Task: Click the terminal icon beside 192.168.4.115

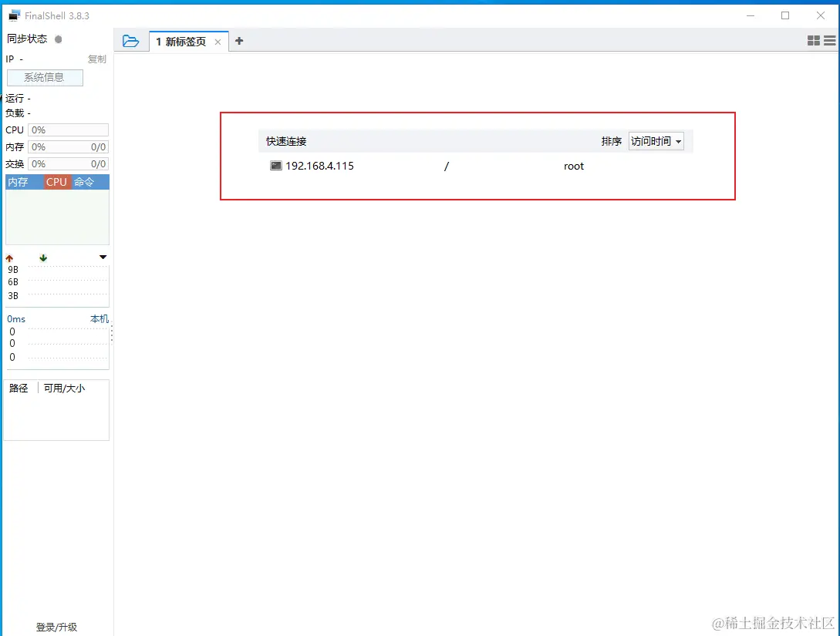Action: [x=276, y=166]
